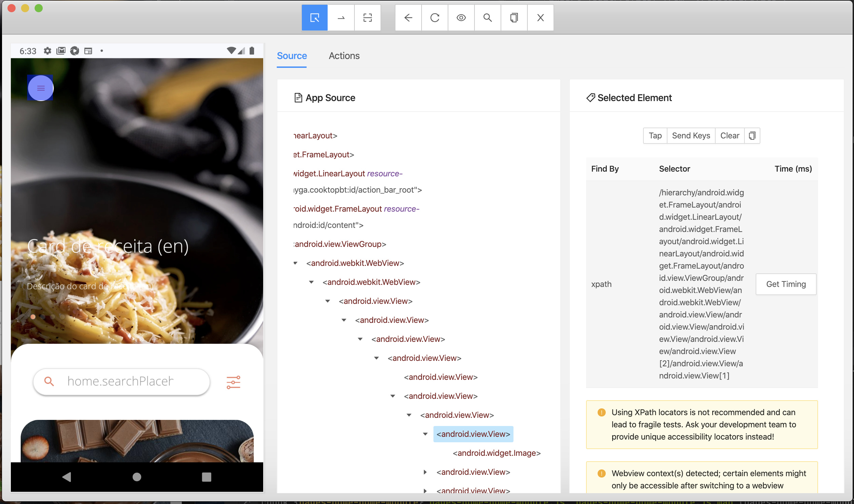Expand the collapsed android.view.View below Image

(x=425, y=472)
